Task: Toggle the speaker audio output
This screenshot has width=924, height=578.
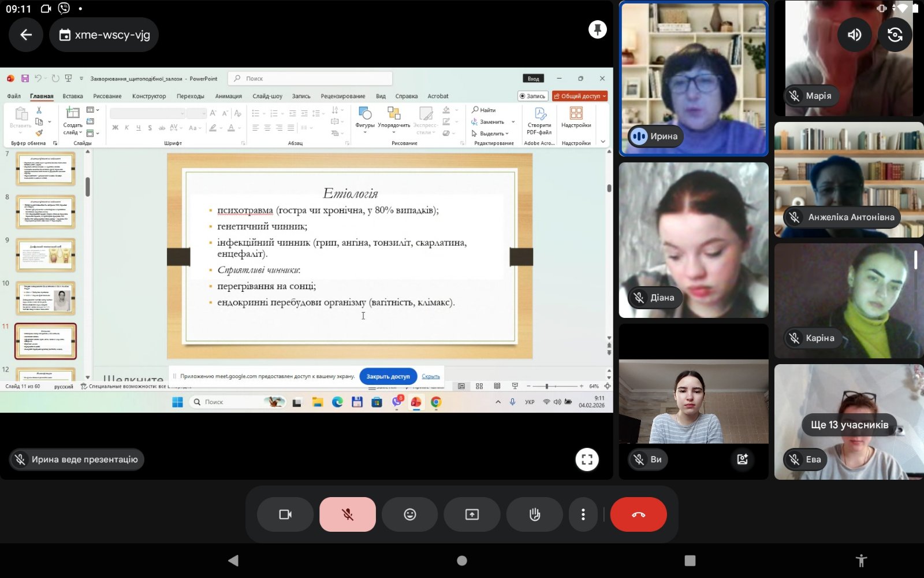Action: coord(854,35)
